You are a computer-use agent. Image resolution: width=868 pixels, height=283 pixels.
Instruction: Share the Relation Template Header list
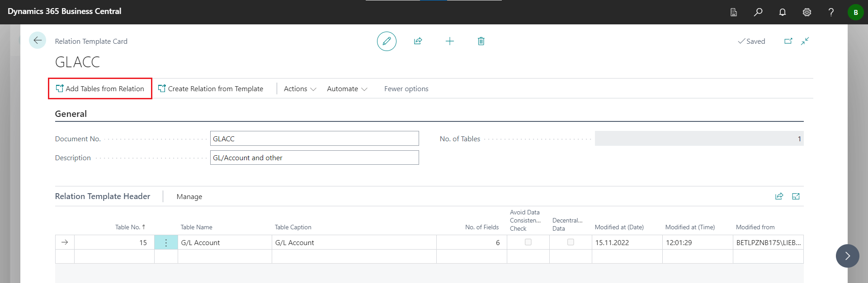coord(779,196)
